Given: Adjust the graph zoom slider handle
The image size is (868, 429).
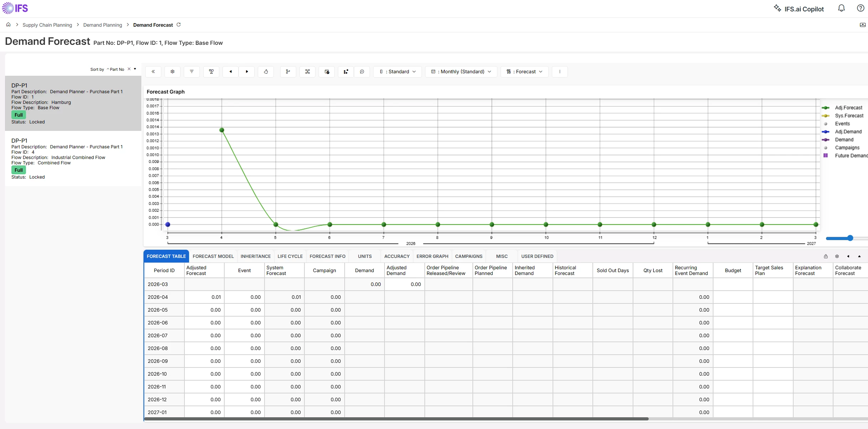Looking at the screenshot, I should pyautogui.click(x=850, y=238).
